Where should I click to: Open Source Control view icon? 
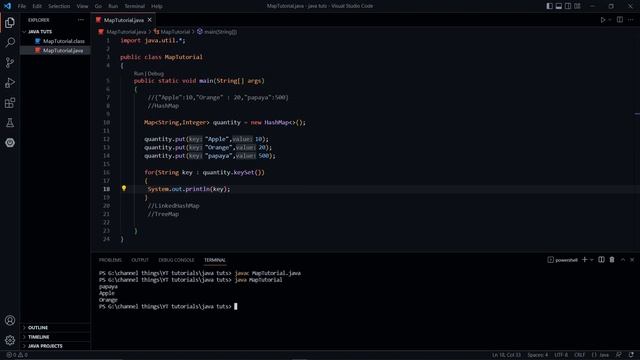[x=10, y=62]
